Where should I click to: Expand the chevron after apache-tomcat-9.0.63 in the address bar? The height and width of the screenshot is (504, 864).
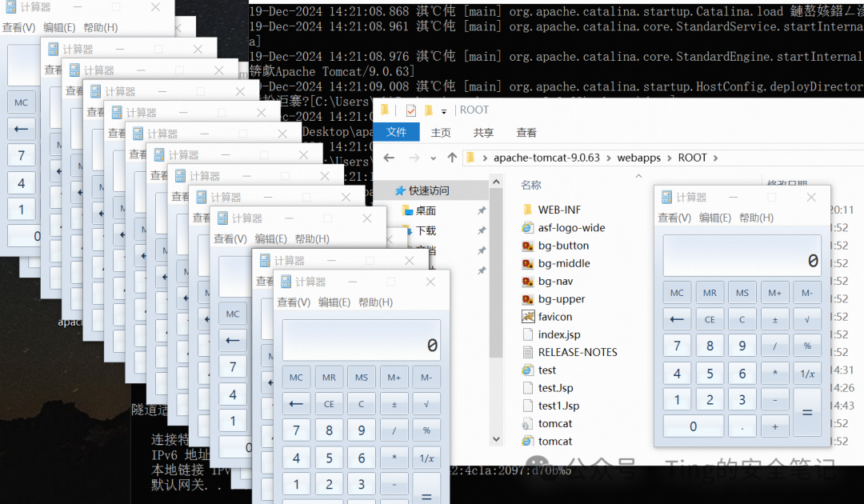point(608,158)
